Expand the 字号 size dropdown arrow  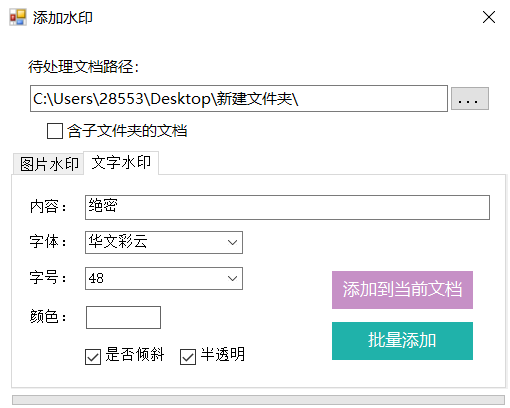232,278
